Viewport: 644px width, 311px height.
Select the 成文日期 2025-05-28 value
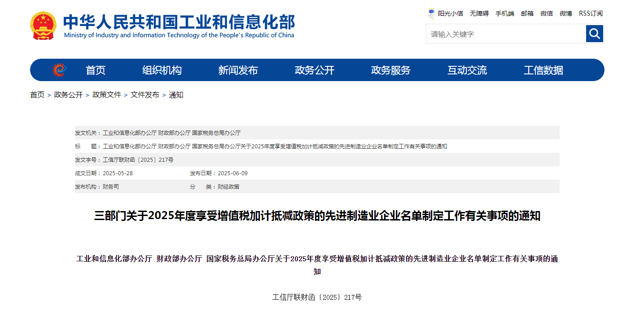coord(118,173)
